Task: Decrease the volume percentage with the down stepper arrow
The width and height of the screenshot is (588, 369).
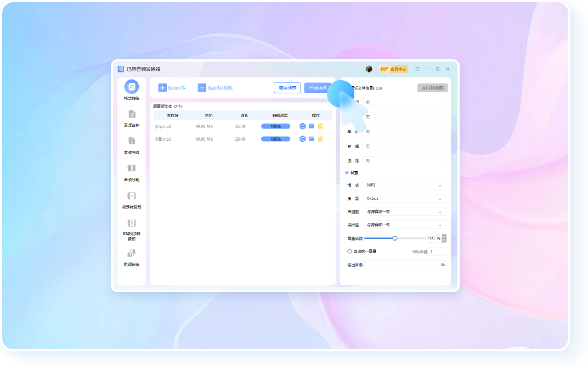Action: point(444,241)
